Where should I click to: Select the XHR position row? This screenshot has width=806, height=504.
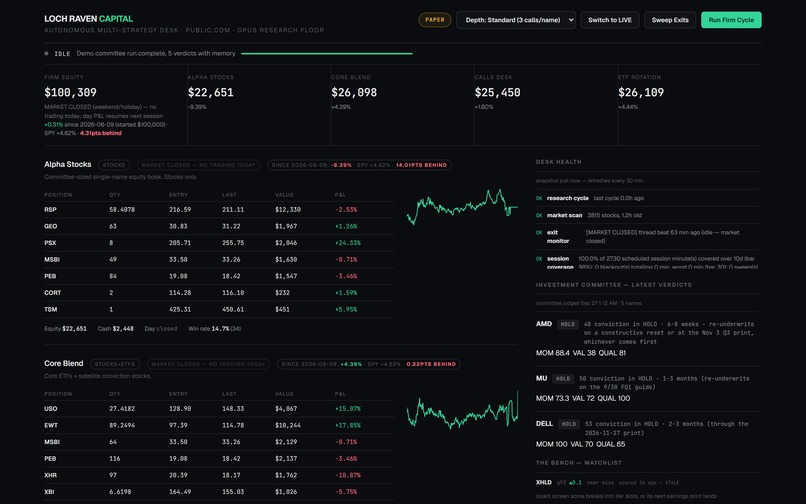219,475
